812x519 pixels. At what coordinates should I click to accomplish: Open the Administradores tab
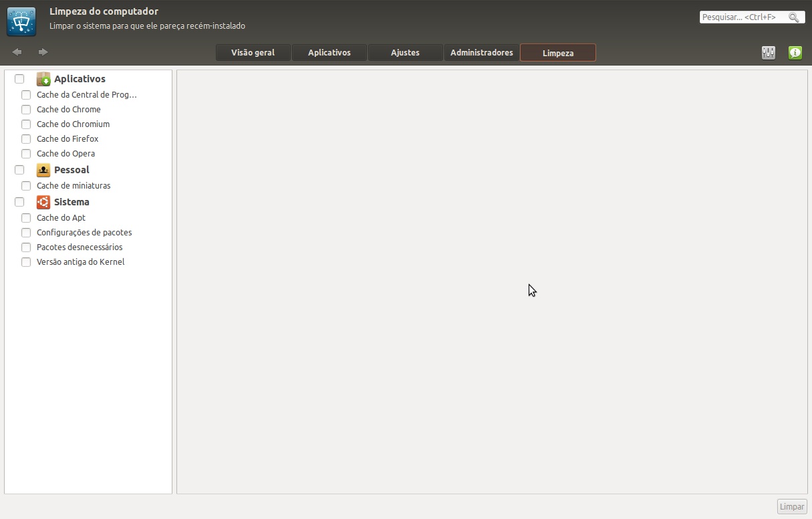pos(482,53)
